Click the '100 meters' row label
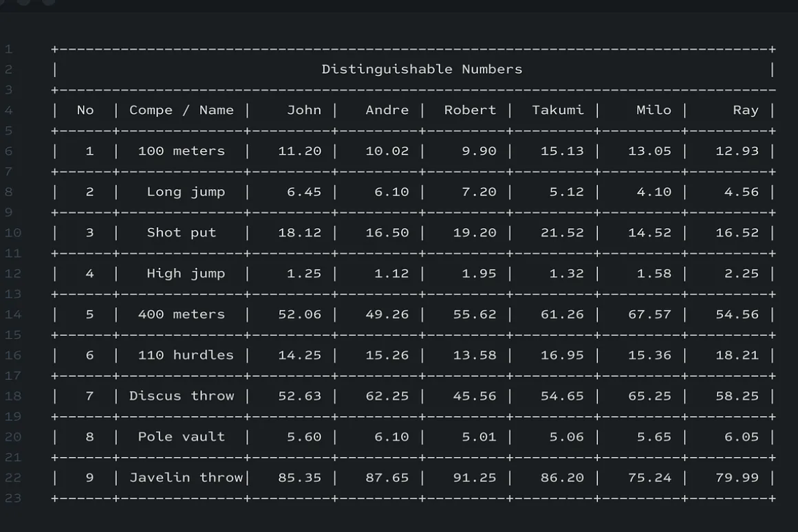The height and width of the screenshot is (532, 798). [x=182, y=151]
